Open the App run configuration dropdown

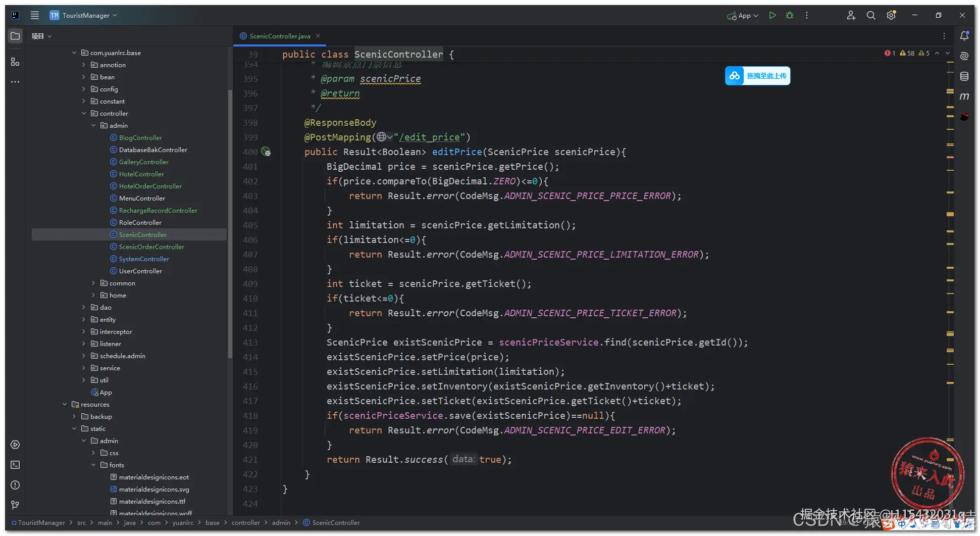[743, 16]
